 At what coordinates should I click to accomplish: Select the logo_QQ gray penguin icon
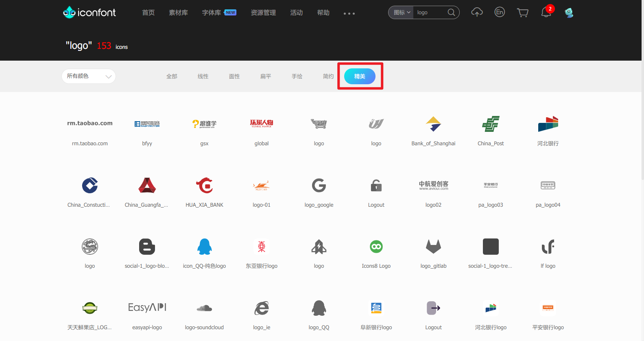(319, 308)
